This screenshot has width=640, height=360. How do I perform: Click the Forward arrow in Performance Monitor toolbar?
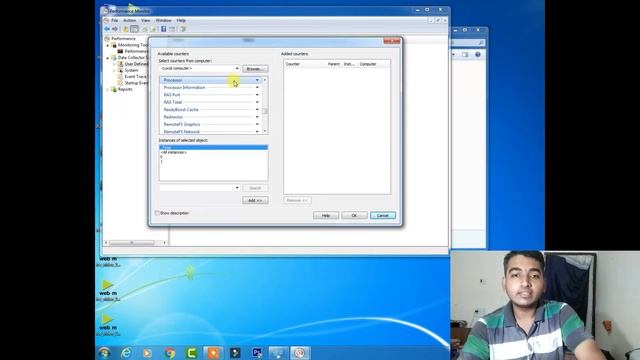click(x=115, y=29)
